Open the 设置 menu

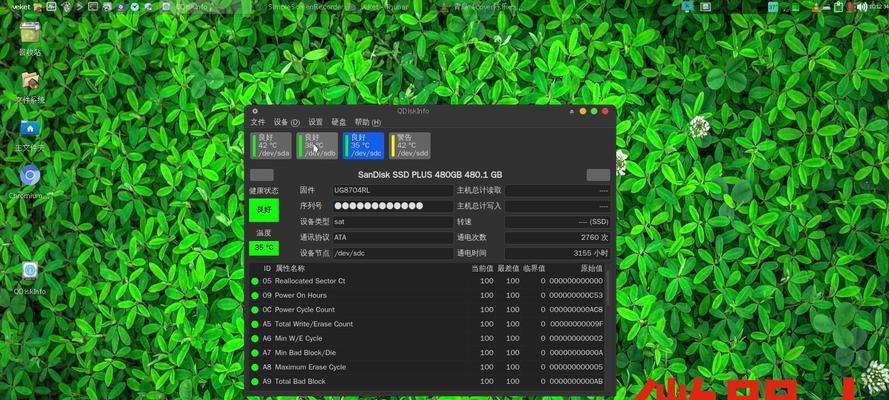316,122
